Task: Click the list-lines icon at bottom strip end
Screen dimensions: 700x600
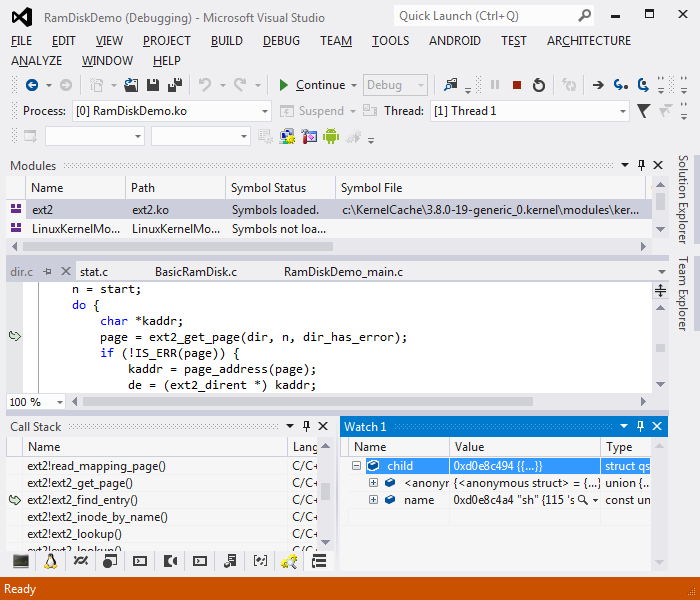Action: coord(319,561)
